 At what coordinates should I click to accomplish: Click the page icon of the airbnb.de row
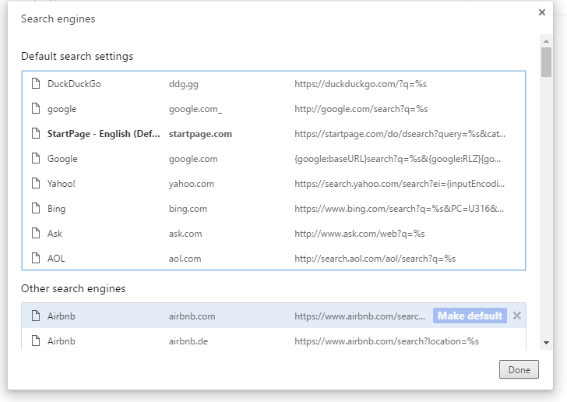coord(36,341)
